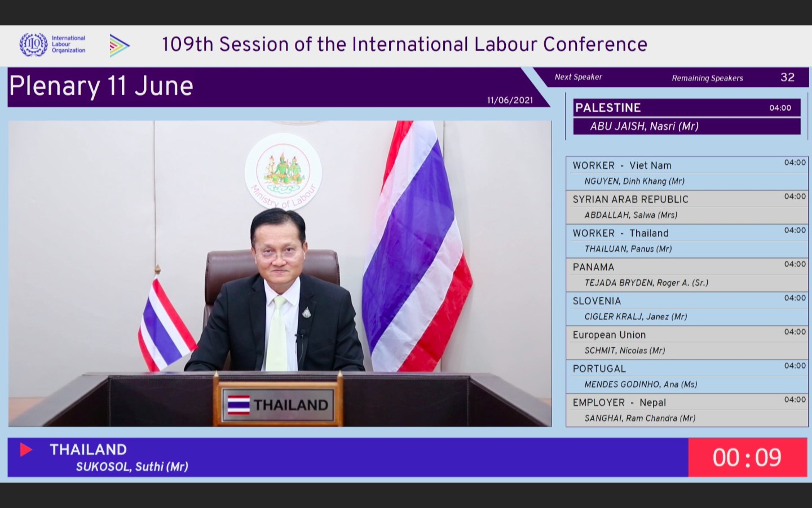Select PORTUGAL speaker row

point(686,376)
